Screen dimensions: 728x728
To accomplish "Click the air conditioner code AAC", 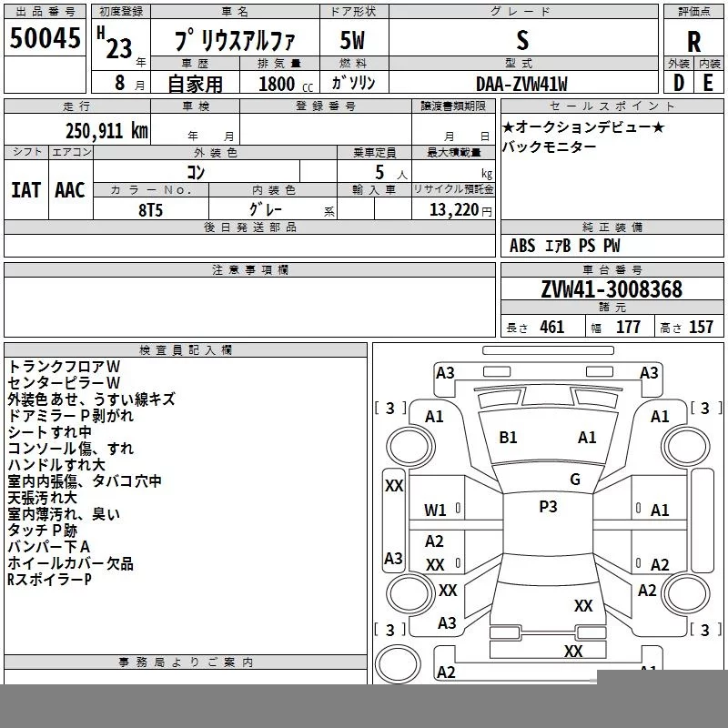I will pos(70,190).
